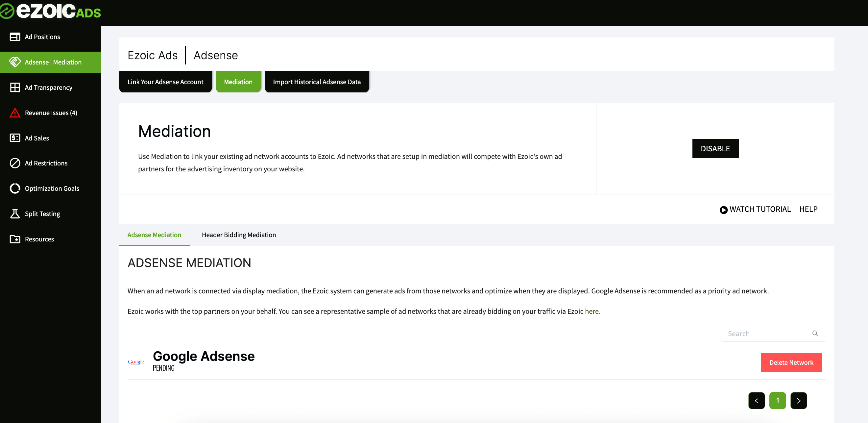Click the Split Testing flask icon
Image resolution: width=868 pixels, height=423 pixels.
pos(15,214)
